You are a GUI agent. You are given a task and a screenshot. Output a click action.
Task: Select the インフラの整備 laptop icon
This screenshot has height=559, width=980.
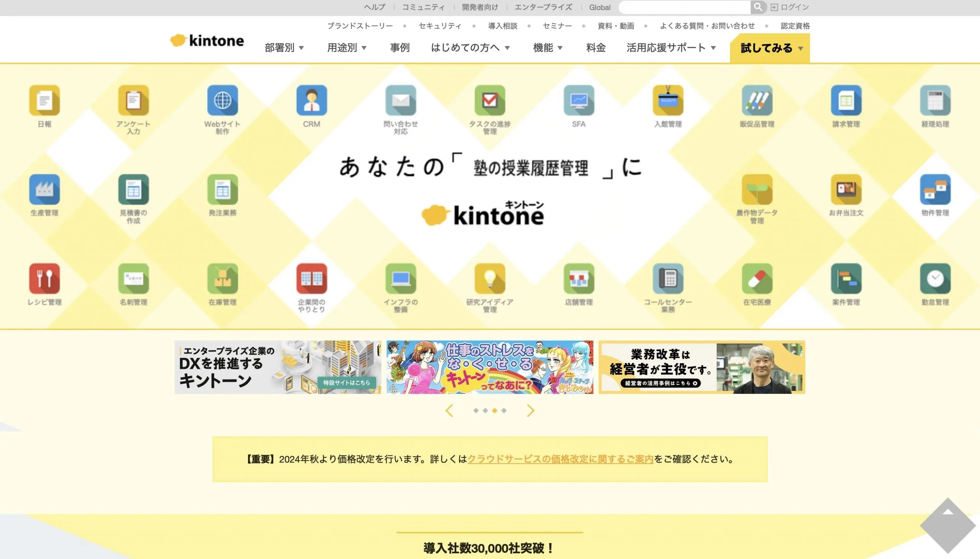400,278
